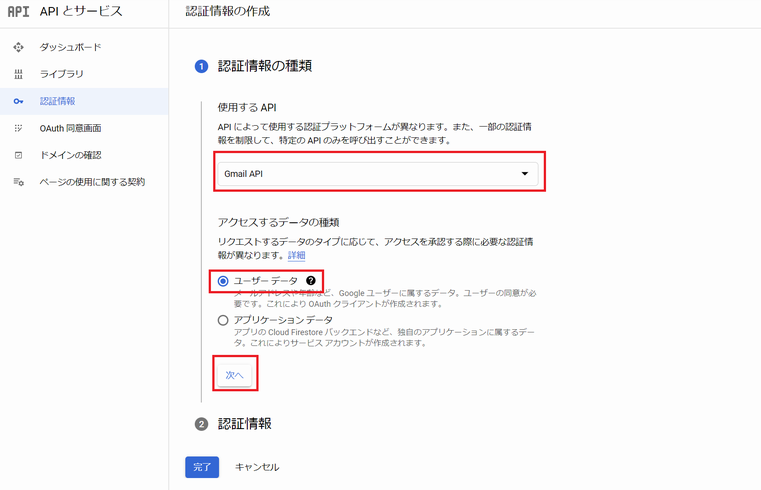Click the key icon for 認証情報
This screenshot has height=490, width=761.
pos(18,101)
